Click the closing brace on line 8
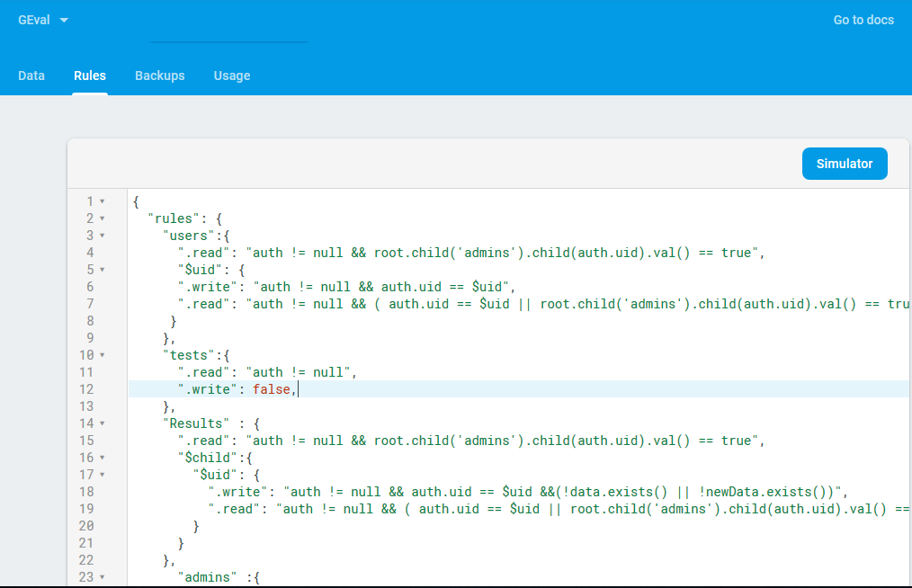The width and height of the screenshot is (912, 588). [x=174, y=321]
